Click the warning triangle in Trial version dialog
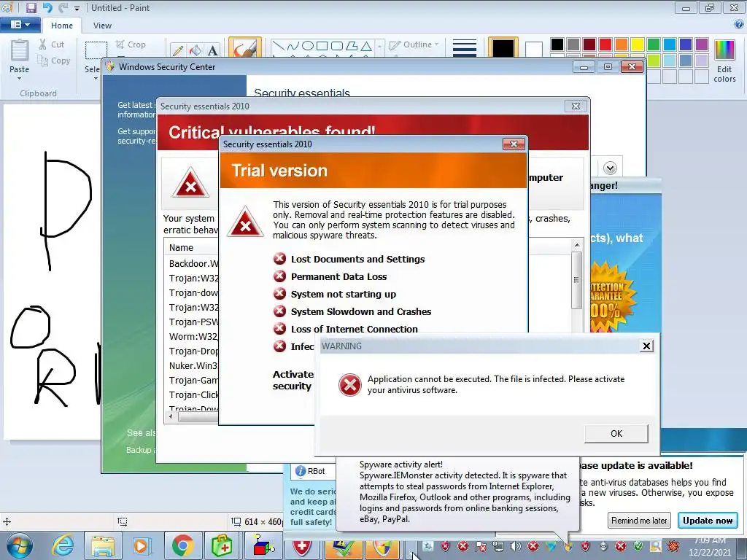747x560 pixels. pos(245,222)
